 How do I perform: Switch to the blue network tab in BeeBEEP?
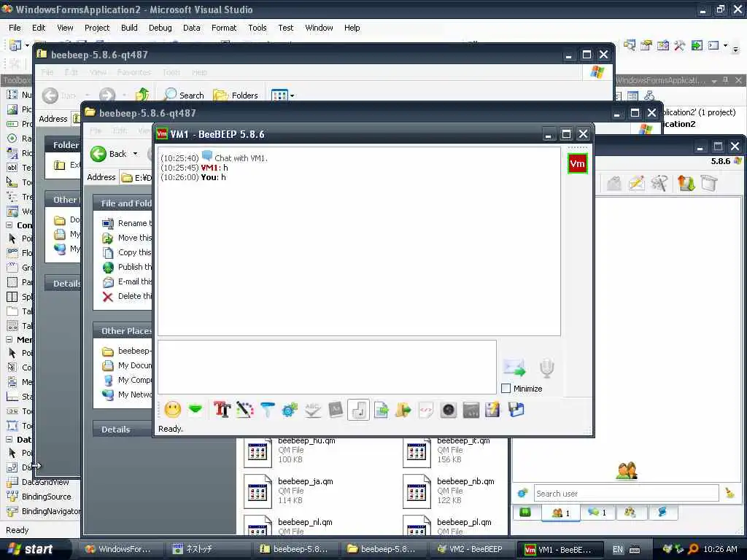[662, 513]
